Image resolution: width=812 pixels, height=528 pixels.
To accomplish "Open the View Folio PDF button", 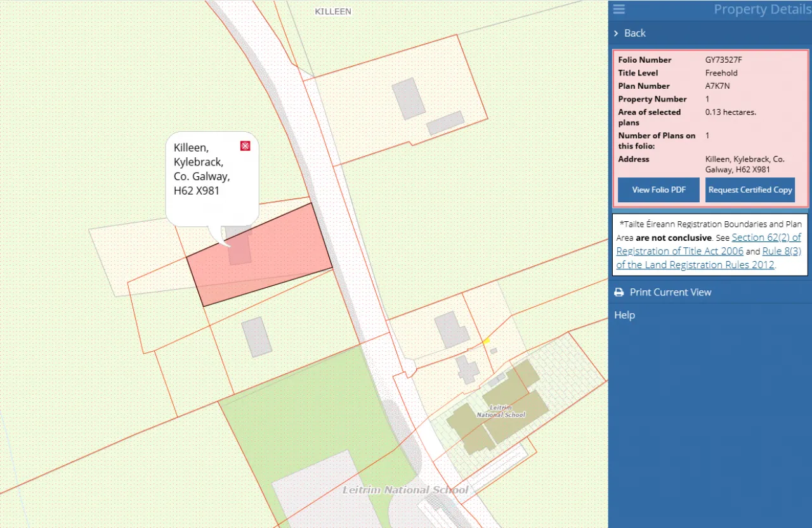I will (658, 190).
